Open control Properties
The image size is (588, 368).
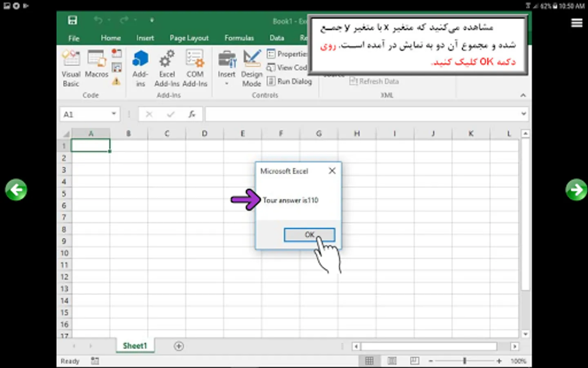click(287, 54)
